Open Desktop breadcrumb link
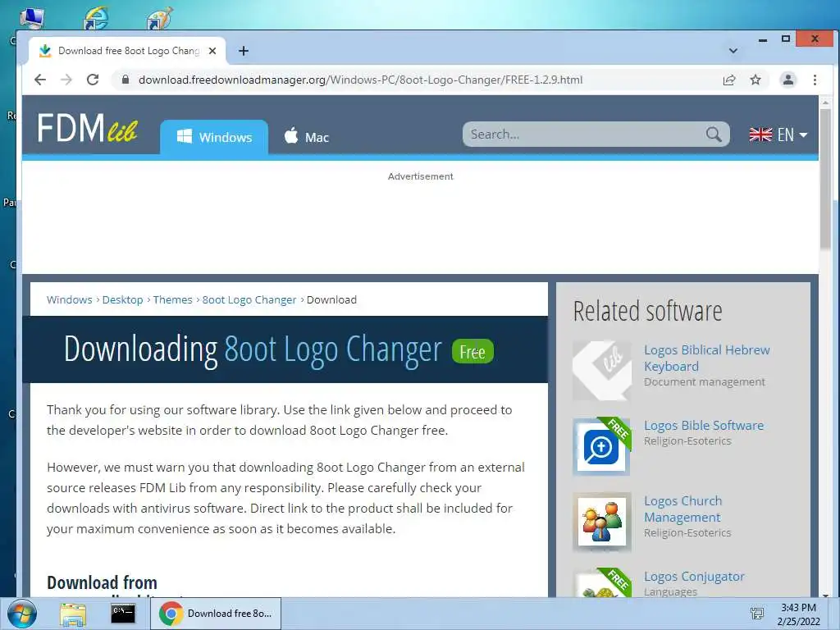 point(123,300)
